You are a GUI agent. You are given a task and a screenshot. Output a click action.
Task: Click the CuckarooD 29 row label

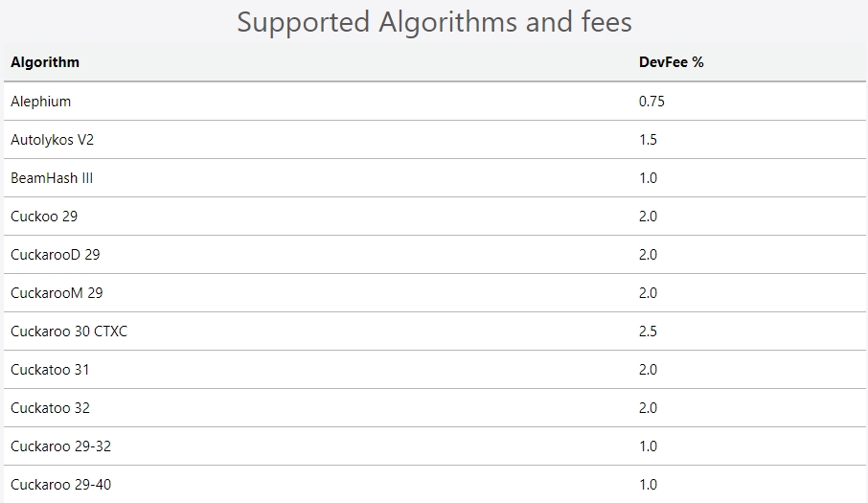(56, 255)
